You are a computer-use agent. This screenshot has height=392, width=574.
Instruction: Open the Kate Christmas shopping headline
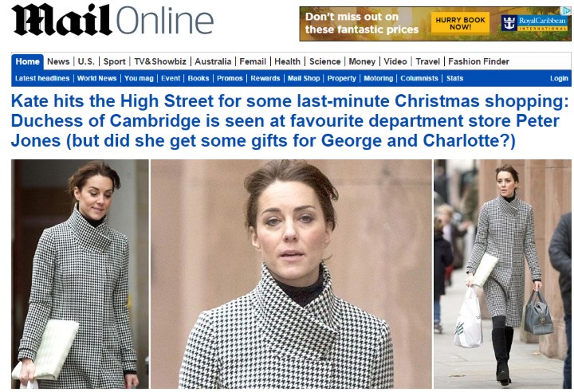(x=289, y=121)
